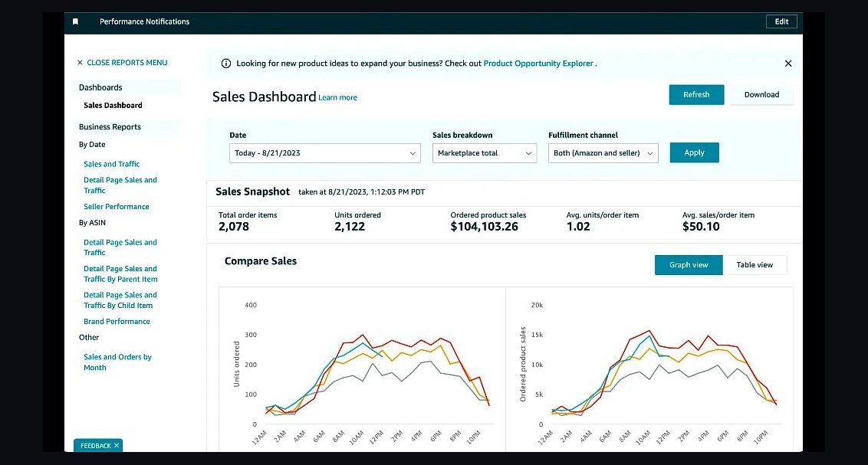Click the Edit button in the top bar
This screenshot has width=868, height=465.
(x=781, y=21)
